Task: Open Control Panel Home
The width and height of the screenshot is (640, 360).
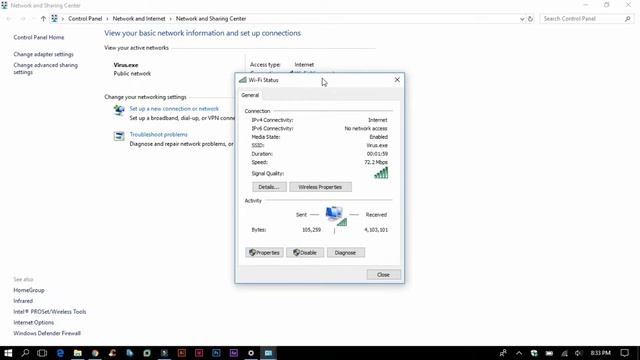Action: 39,37
